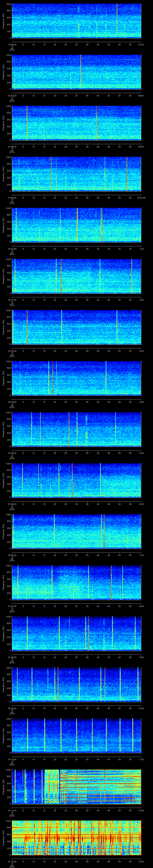Click the 13:00 end time label
Viewport: 153px width, 868px height.
(x=141, y=861)
